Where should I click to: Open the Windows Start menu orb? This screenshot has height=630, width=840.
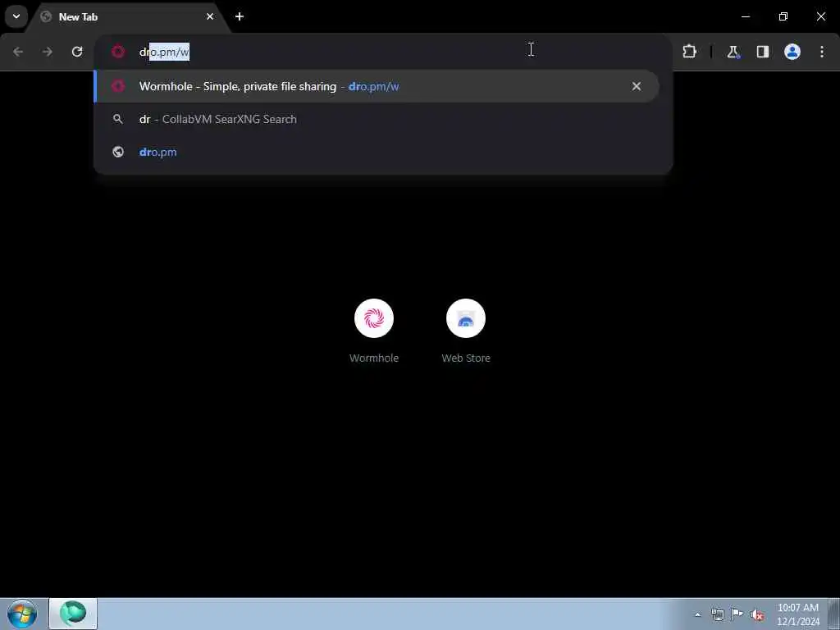point(22,614)
